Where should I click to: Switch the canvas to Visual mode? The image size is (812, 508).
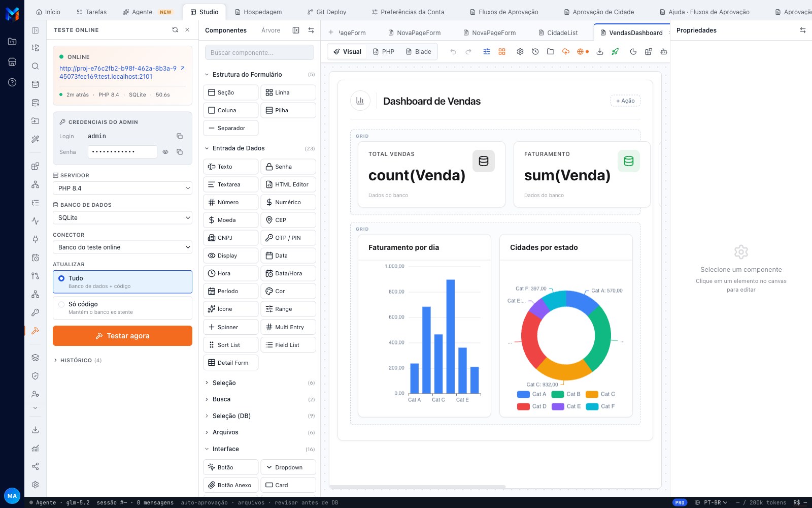coord(348,52)
